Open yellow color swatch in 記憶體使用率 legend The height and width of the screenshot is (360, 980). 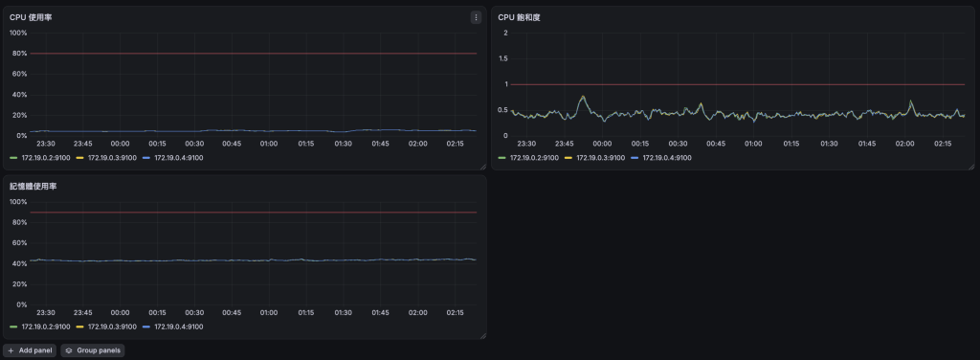80,326
